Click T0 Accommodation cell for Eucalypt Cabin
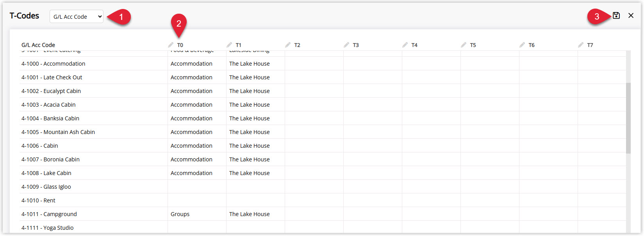644x236 pixels. [197, 91]
